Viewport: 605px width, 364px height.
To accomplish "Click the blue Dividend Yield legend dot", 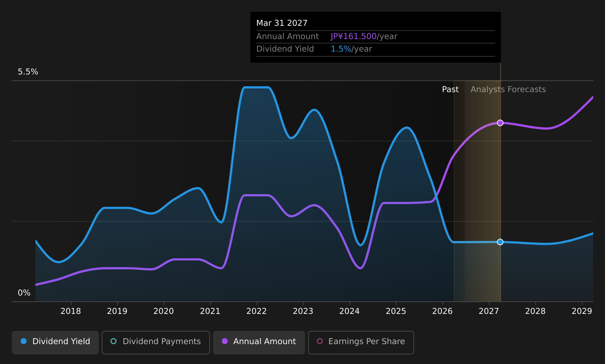I will point(24,341).
